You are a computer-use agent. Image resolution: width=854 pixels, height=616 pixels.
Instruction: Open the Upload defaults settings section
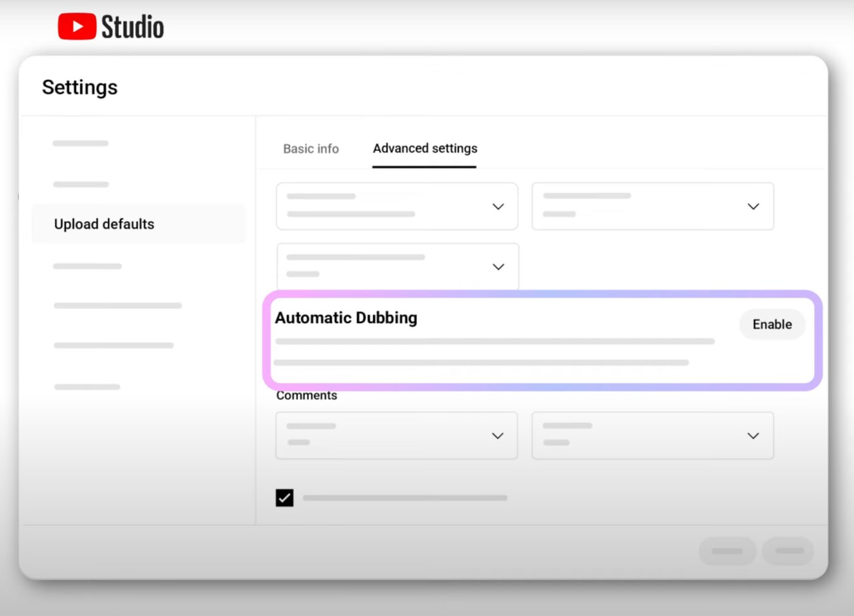pyautogui.click(x=104, y=224)
